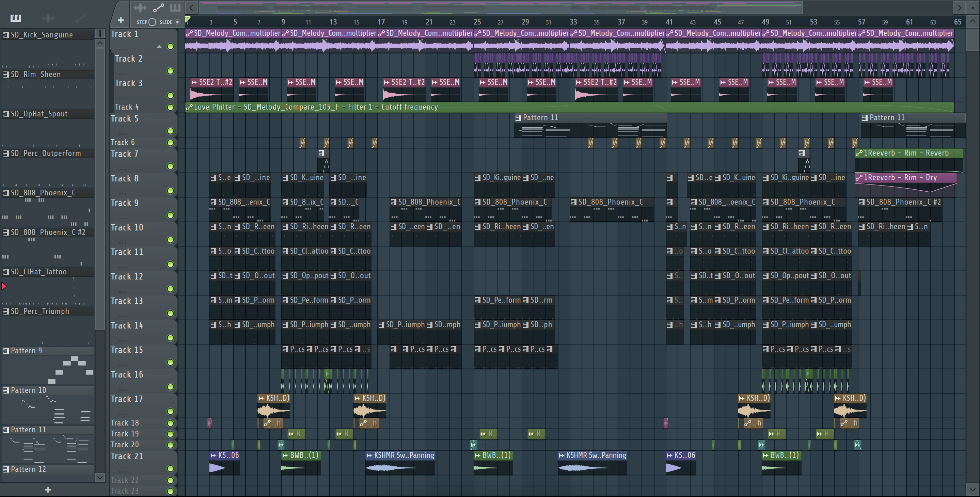
Task: Enable the STEP edit checkbox
Action: point(152,22)
